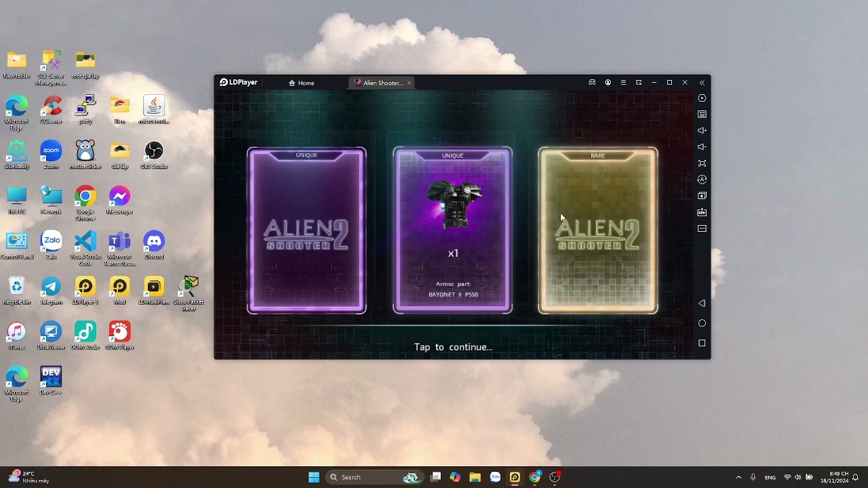
Task: Tap Android back triangle button
Action: point(702,304)
